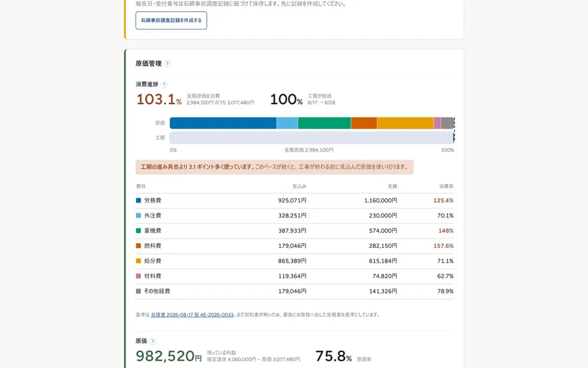Image resolution: width=588 pixels, height=368 pixels.
Task: Click 材料費 actual 74,820円
Action: 385,276
